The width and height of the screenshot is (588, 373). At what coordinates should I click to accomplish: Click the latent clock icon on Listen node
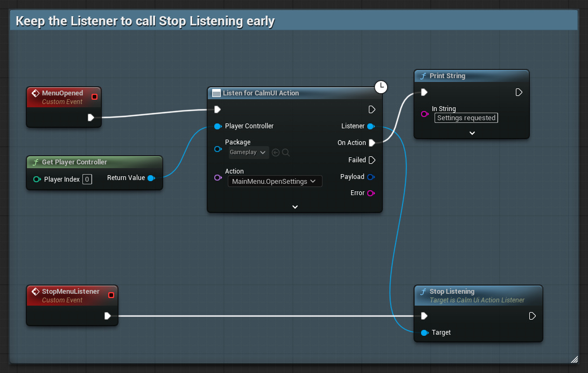381,87
